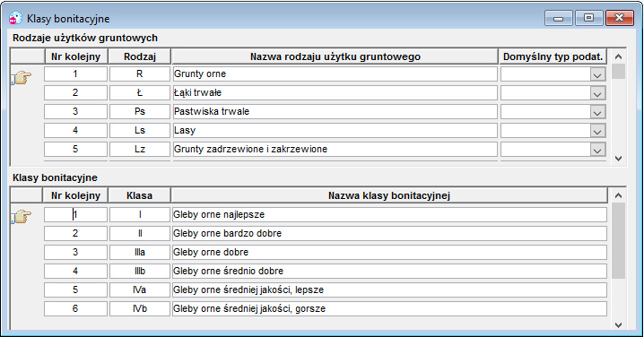644x337 pixels.
Task: Minimize the Klasy bonitacyjne window
Action: 558,19
